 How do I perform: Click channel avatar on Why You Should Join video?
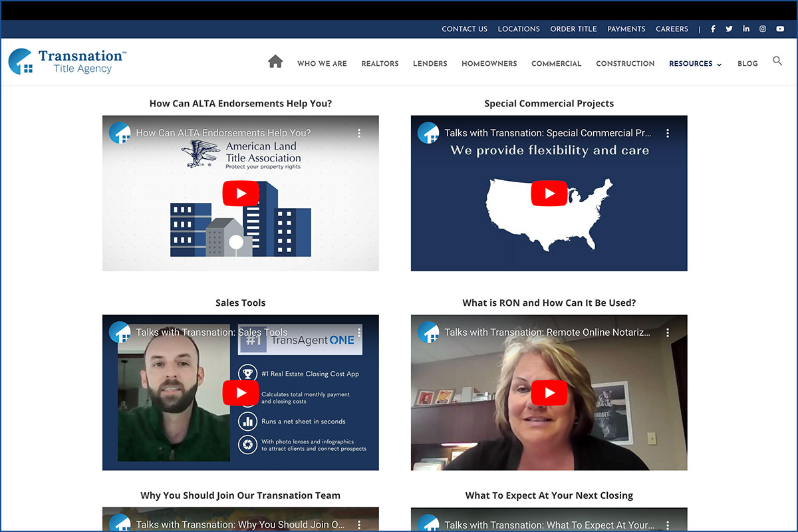[x=120, y=523]
